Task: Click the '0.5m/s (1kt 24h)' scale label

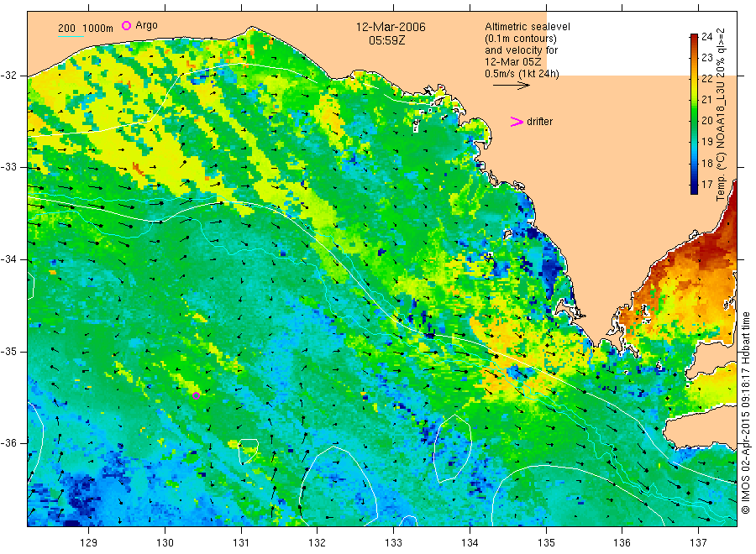Action: (522, 74)
